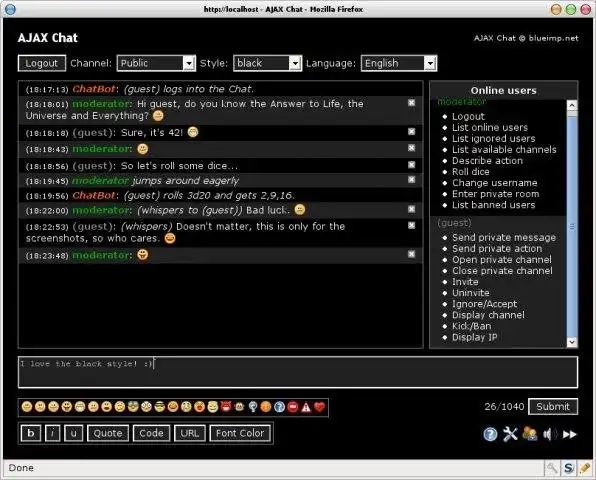Image resolution: width=596 pixels, height=480 pixels.
Task: Select "Roll dice" menu entry
Action: (471, 171)
